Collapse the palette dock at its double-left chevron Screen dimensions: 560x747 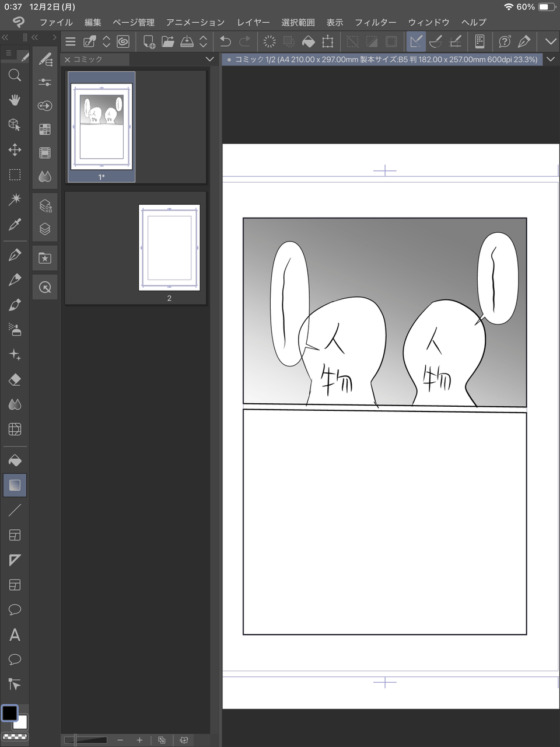[x=35, y=37]
